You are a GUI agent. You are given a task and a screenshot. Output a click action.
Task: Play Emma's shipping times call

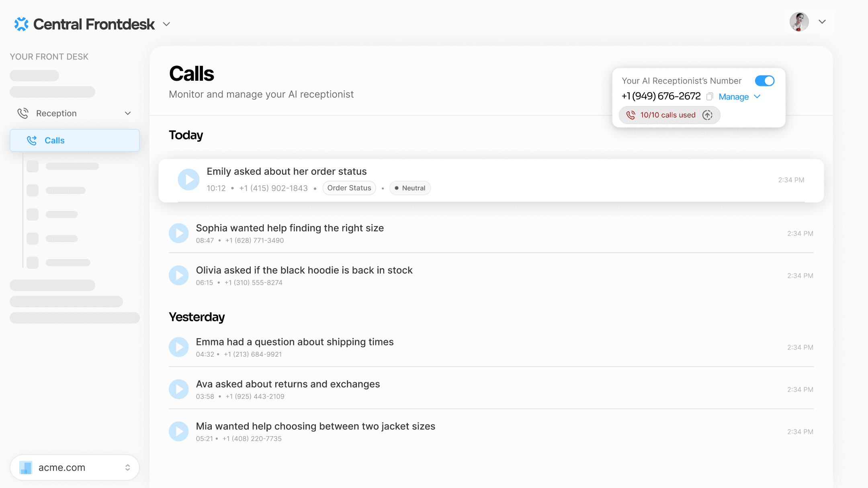pos(179,347)
